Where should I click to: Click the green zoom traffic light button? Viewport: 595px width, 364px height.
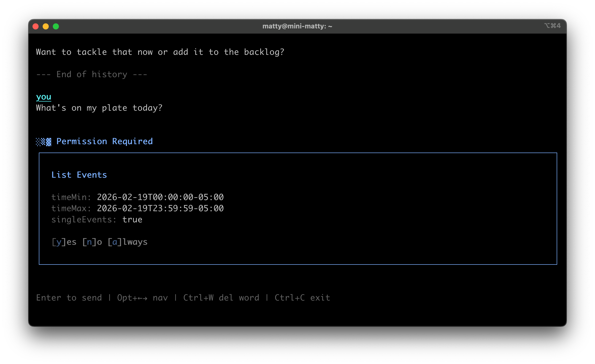click(56, 26)
